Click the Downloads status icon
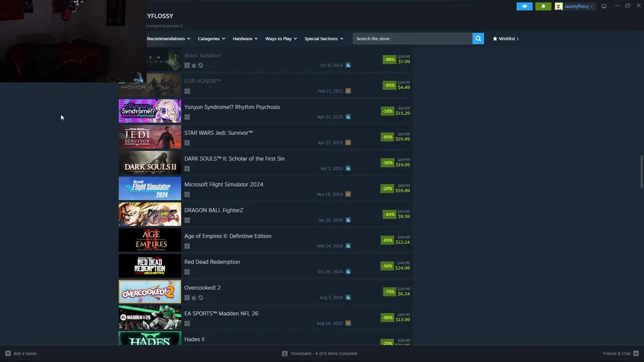644x362 pixels. [285, 353]
